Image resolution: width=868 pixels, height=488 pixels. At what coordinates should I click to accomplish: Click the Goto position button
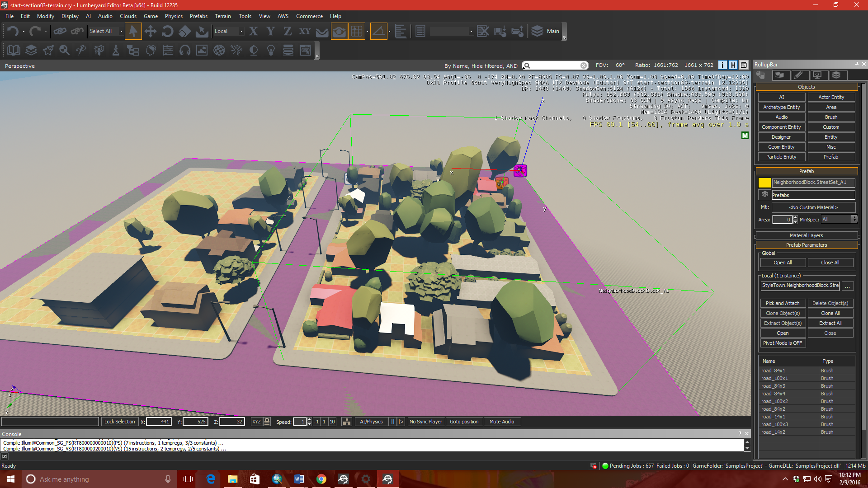(x=464, y=422)
